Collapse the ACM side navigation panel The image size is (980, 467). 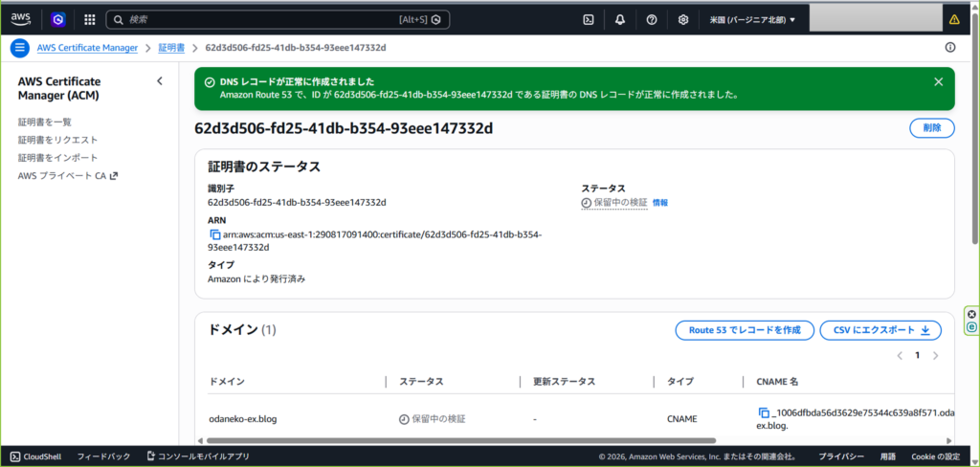coord(160,81)
